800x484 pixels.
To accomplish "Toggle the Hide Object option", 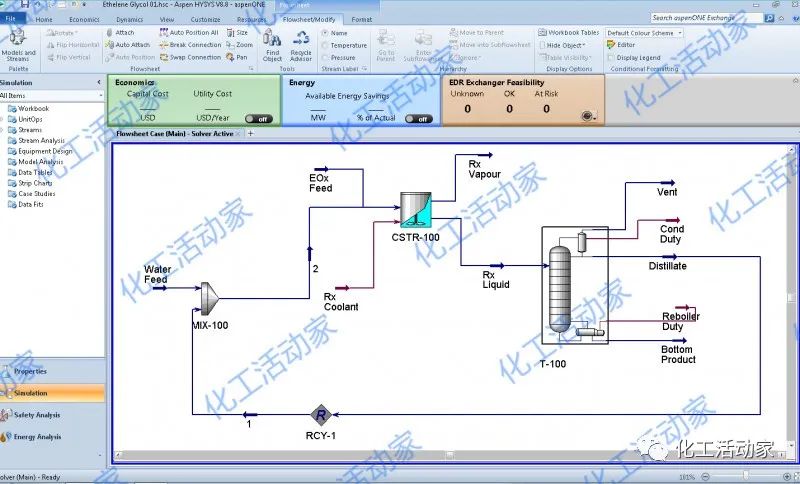I will [563, 45].
